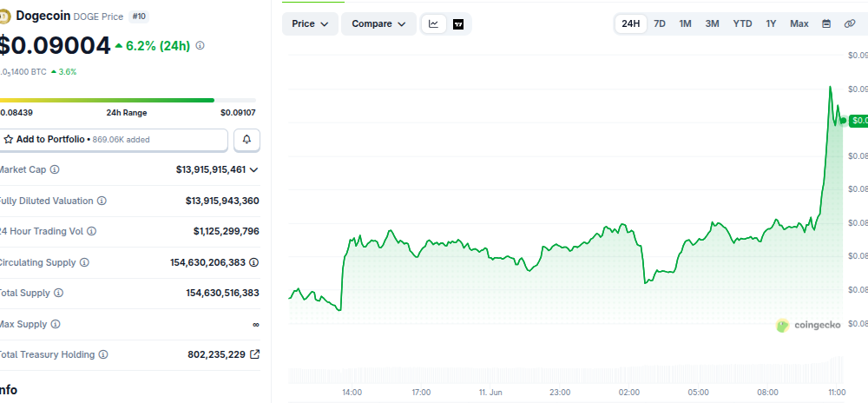
Task: Click the 6.2% (24h) change text
Action: pyautogui.click(x=158, y=46)
